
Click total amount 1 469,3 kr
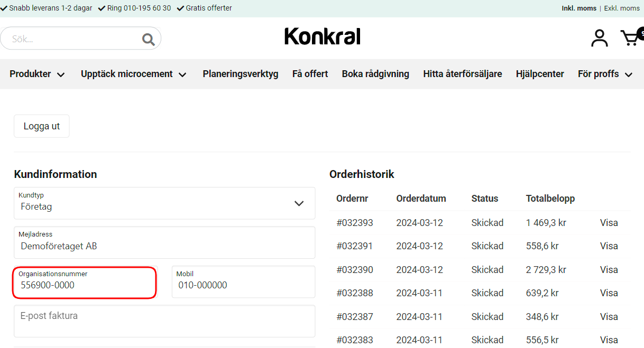point(546,223)
